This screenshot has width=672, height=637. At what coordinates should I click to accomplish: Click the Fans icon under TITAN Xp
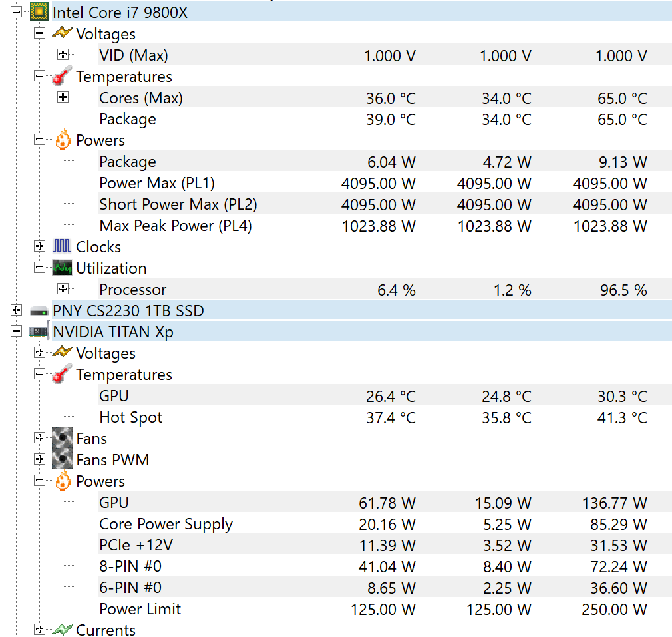(63, 438)
